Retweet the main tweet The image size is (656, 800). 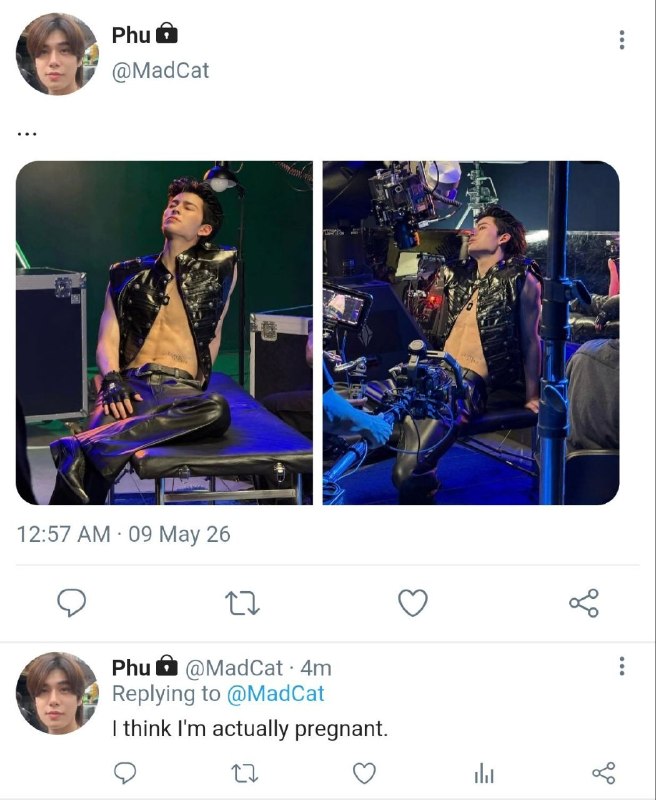(242, 603)
